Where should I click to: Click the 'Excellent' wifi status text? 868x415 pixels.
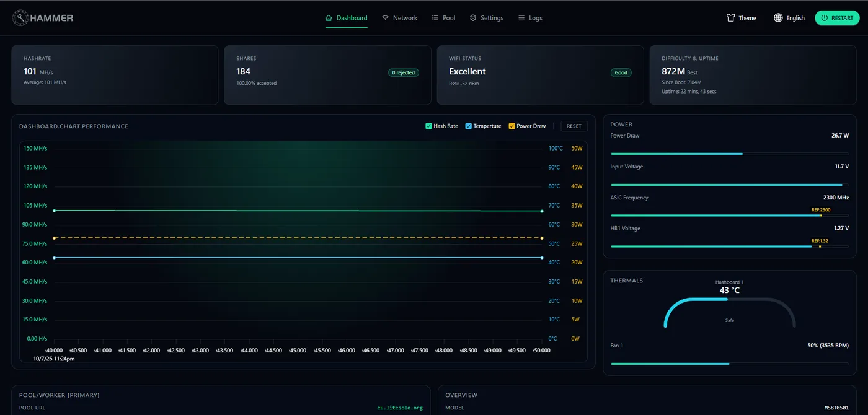click(x=467, y=71)
